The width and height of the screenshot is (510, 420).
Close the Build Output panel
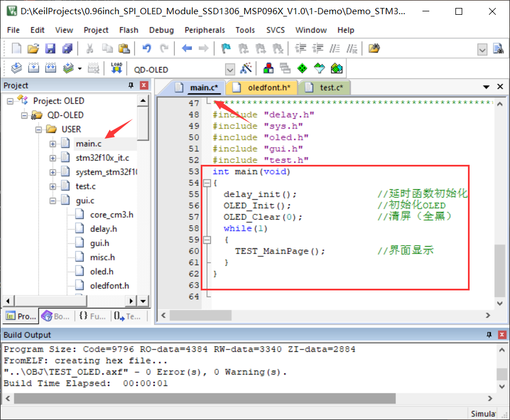[x=502, y=335]
